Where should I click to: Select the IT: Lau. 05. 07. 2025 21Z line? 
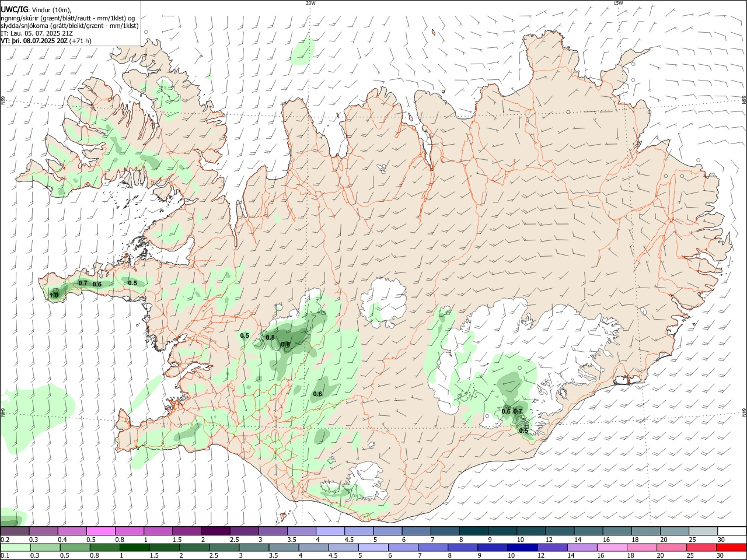point(37,33)
